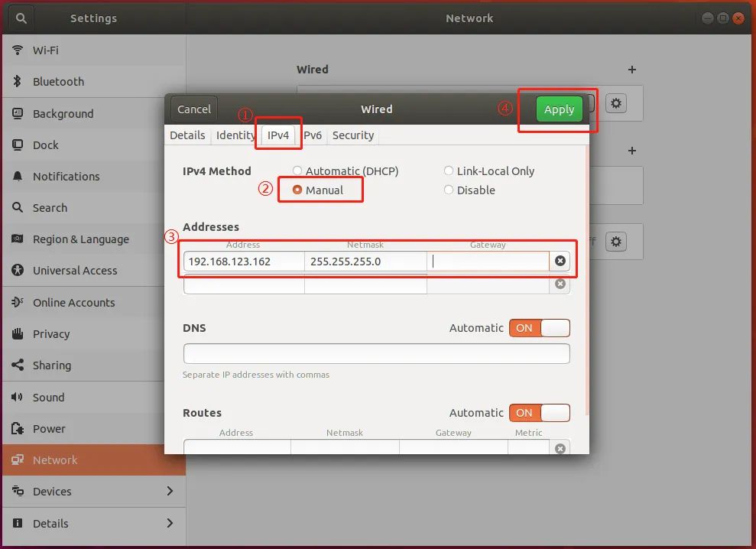Open Region & Language settings
The image size is (756, 549).
pos(94,239)
